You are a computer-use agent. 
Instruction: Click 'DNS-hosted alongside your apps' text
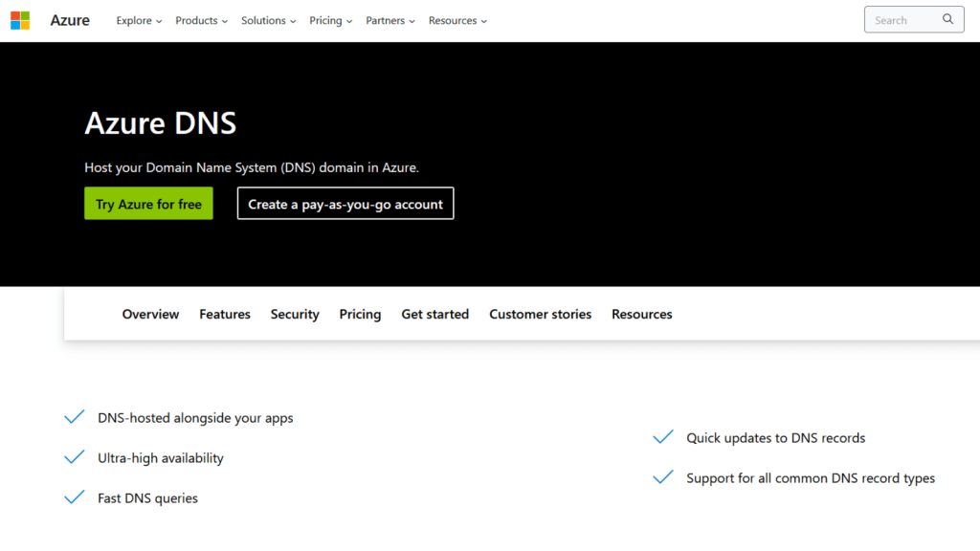(x=195, y=418)
